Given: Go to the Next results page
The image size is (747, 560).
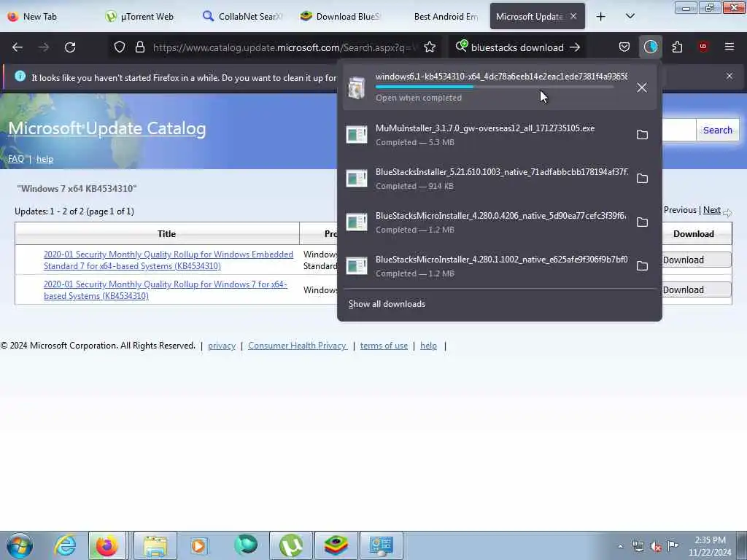Looking at the screenshot, I should pyautogui.click(x=712, y=210).
